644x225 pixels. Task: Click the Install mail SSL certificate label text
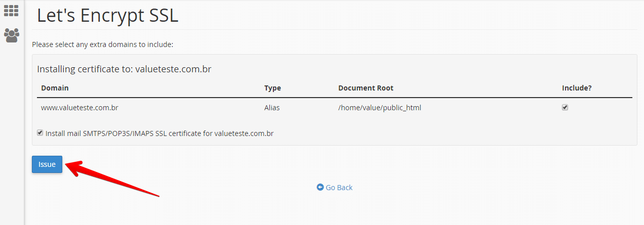point(159,133)
